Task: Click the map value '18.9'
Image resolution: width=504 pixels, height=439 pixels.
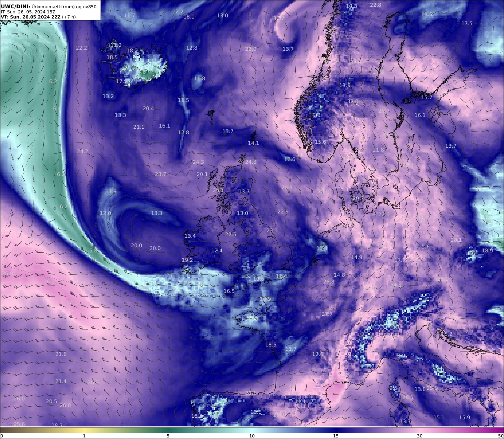Action: point(487,251)
